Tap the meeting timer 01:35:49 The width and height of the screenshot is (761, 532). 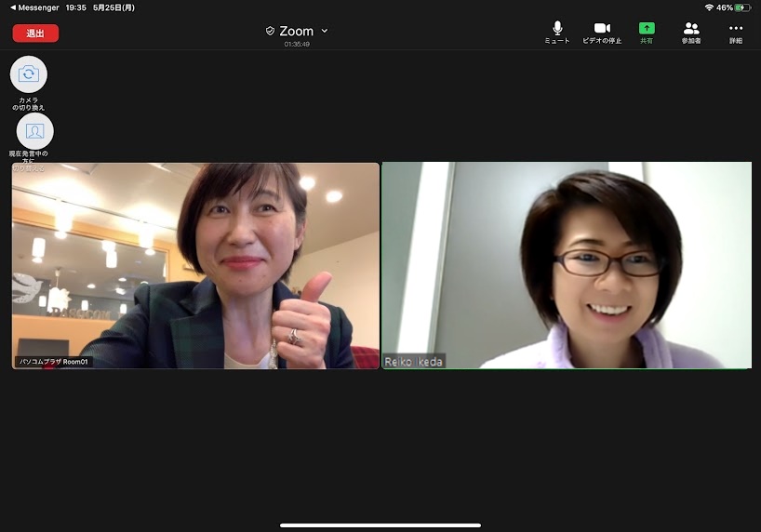(x=297, y=44)
